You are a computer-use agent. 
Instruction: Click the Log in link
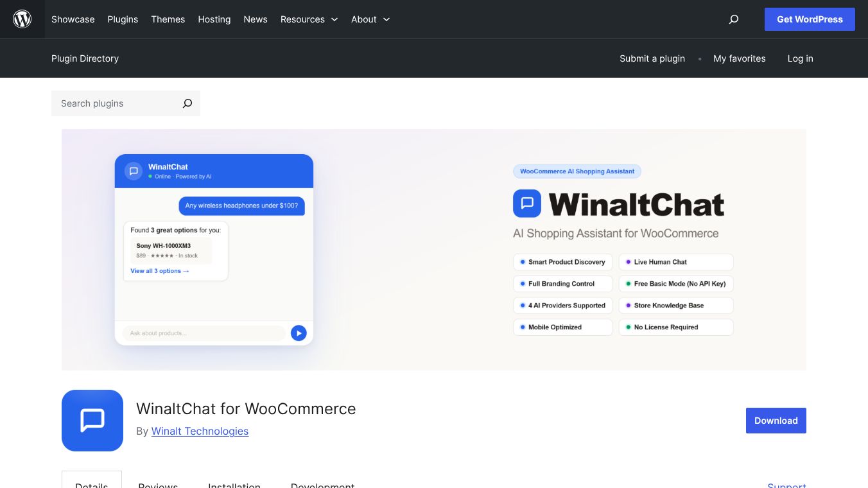point(801,58)
